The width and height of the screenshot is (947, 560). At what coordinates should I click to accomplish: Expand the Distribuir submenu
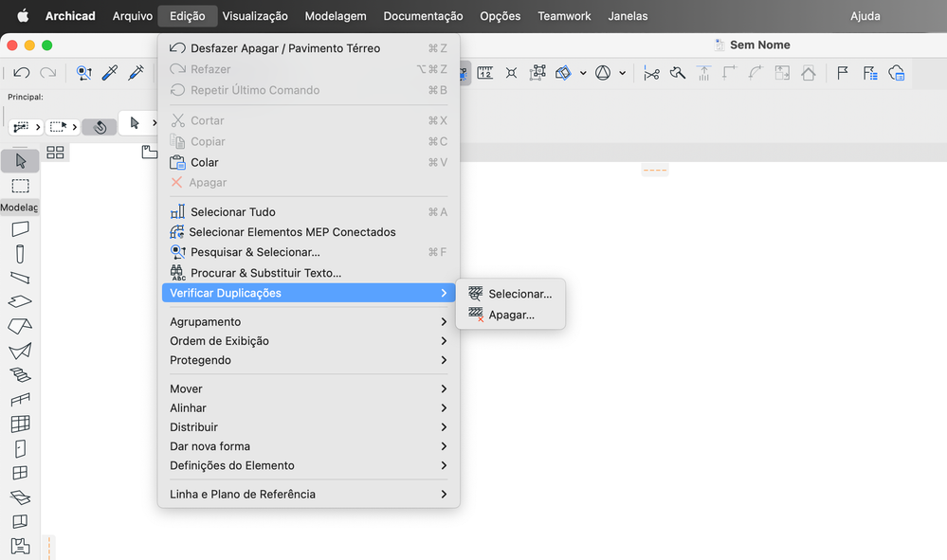pyautogui.click(x=309, y=427)
